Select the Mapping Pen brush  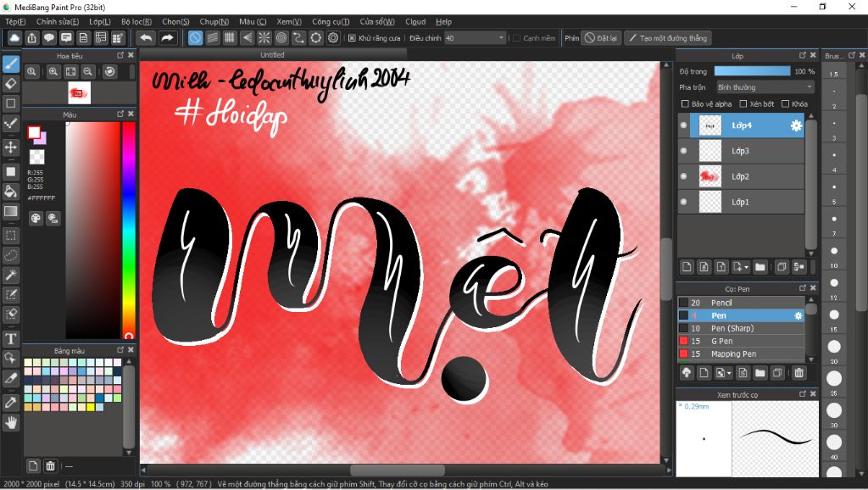[741, 354]
